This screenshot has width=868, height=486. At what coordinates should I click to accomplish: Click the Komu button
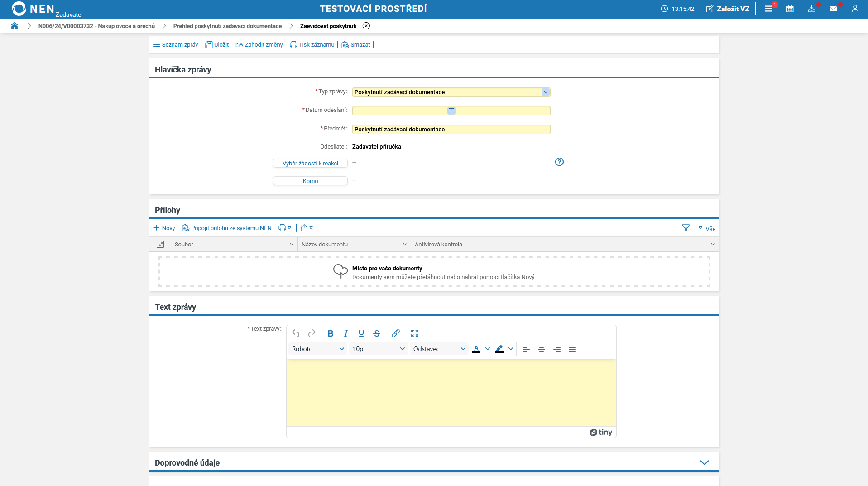310,181
